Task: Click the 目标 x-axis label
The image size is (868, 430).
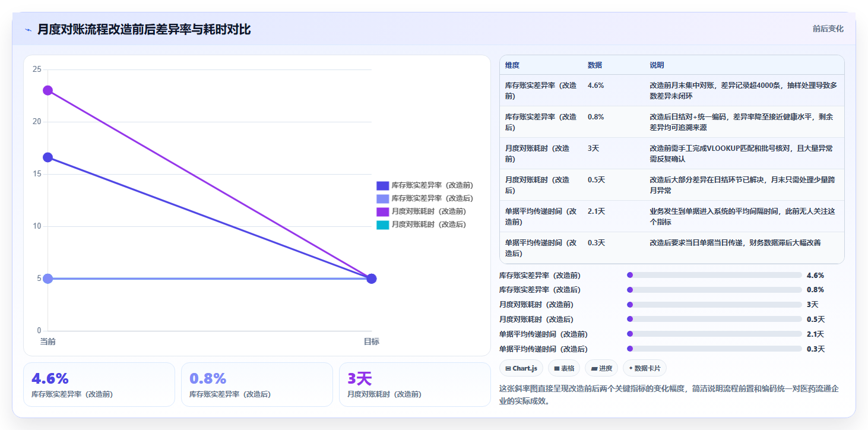Action: coord(372,342)
